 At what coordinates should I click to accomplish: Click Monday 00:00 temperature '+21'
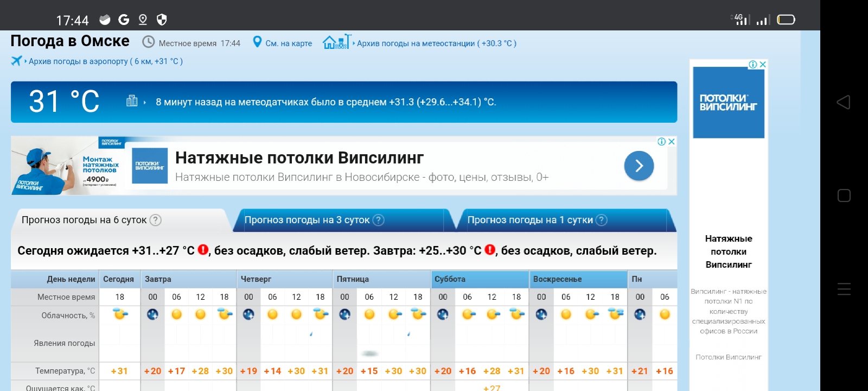tap(640, 371)
